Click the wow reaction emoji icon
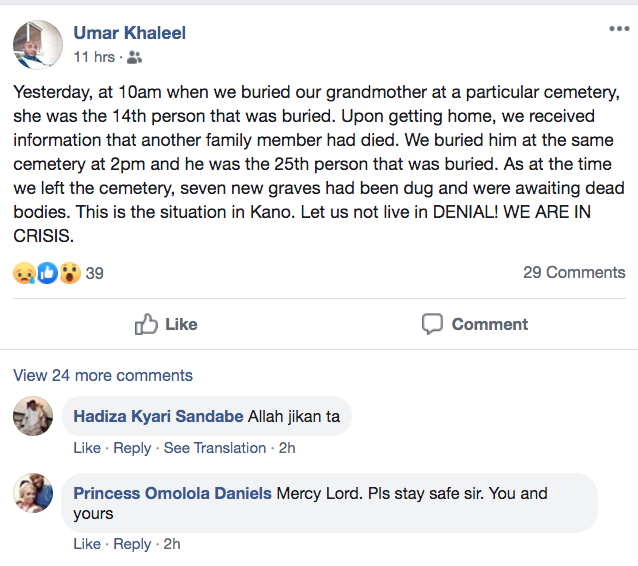This screenshot has width=638, height=566. coord(69,272)
